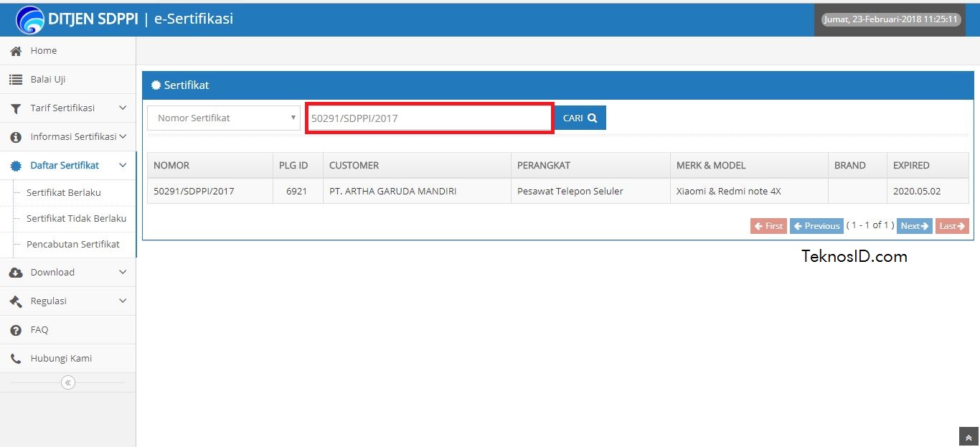Click the e-Sertifikasi header title
The width and height of the screenshot is (980, 447).
[194, 19]
